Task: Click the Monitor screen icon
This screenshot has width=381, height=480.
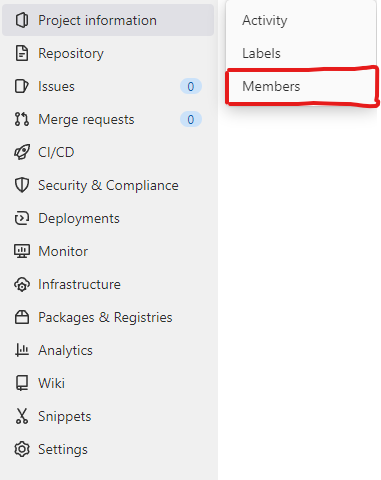Action: [22, 251]
